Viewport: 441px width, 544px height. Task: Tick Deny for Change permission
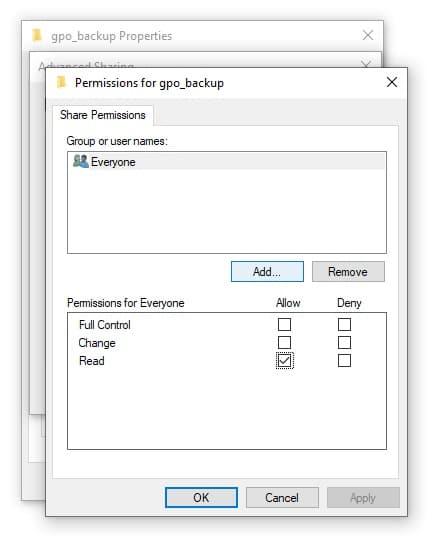344,342
